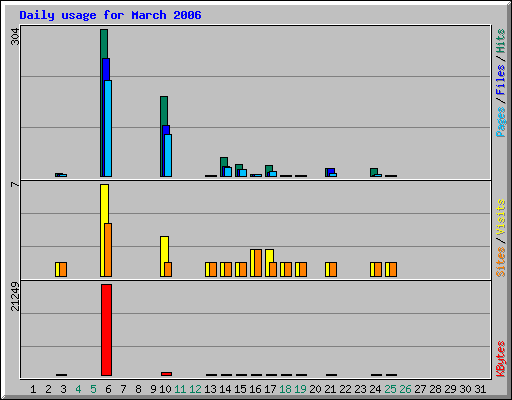Click the cyan 'Pages' legend label

click(501, 122)
